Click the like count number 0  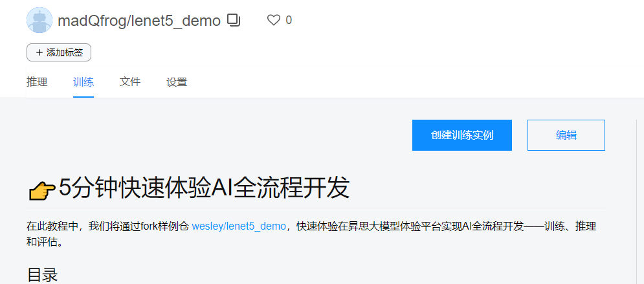289,20
